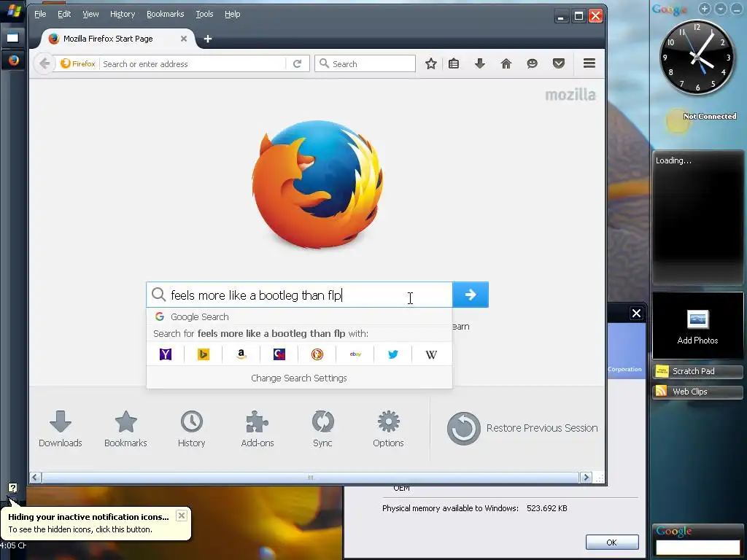Open the Options gear on start page
Viewport: 747px width, 560px height.
(388, 429)
